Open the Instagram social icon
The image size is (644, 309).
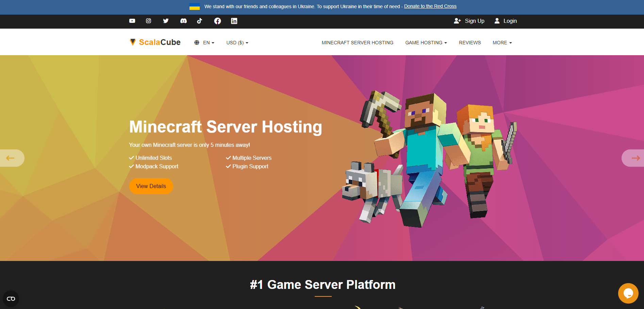click(x=149, y=21)
